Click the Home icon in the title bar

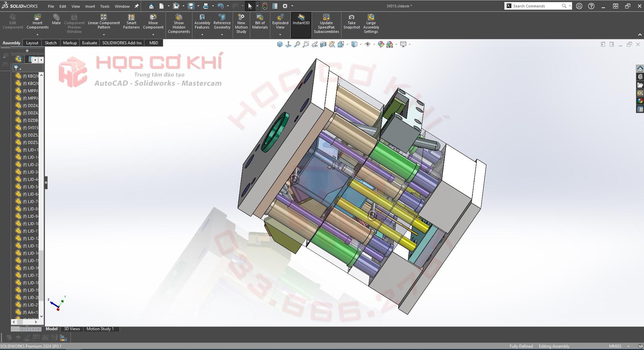coord(151,6)
